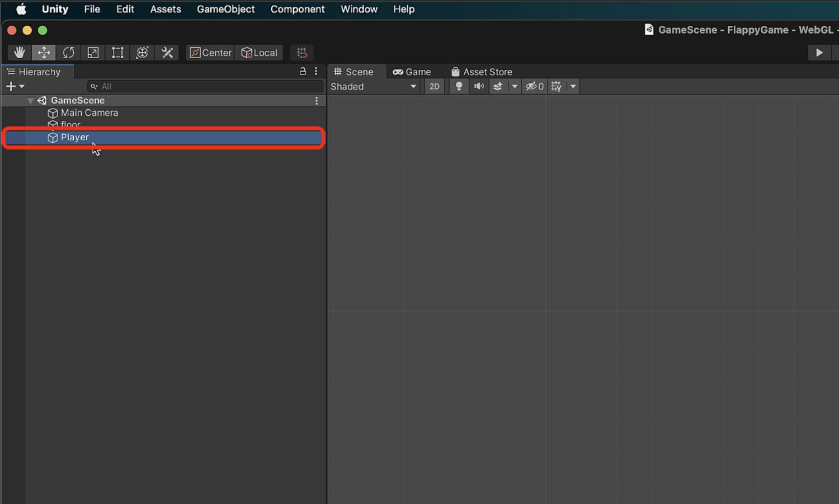The width and height of the screenshot is (839, 504).
Task: Select the Rect tool
Action: [x=118, y=53]
